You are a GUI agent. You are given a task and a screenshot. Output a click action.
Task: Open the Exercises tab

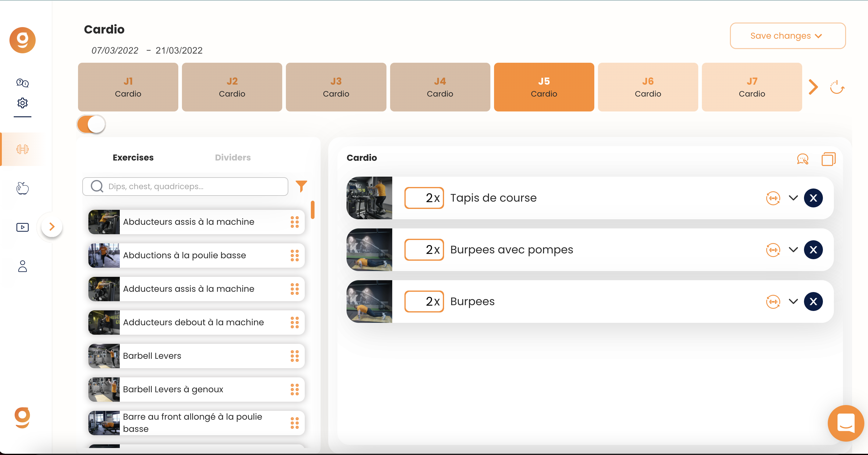pos(133,158)
